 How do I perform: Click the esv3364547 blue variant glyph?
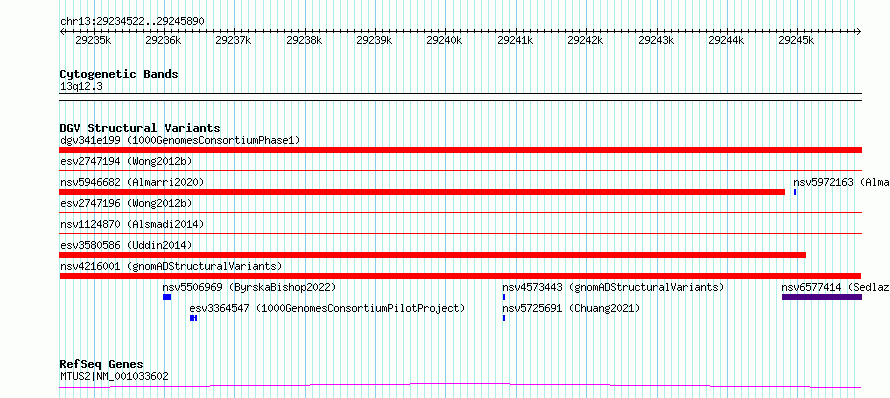[193, 318]
